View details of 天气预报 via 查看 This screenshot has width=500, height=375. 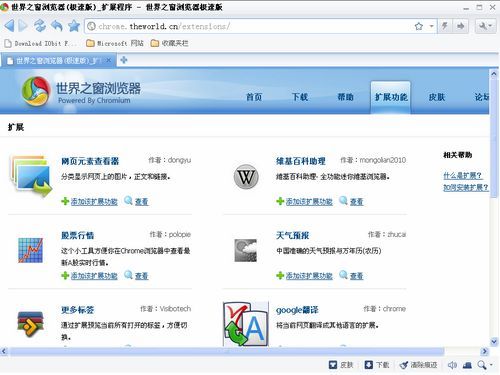356,276
